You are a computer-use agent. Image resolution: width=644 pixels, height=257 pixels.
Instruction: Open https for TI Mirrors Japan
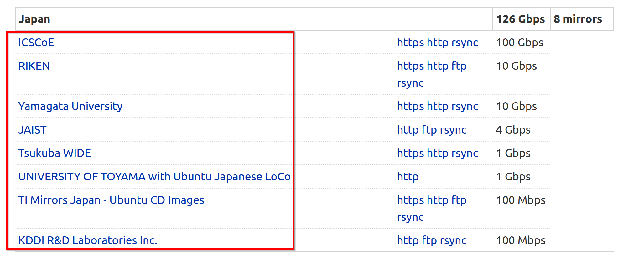coord(410,200)
